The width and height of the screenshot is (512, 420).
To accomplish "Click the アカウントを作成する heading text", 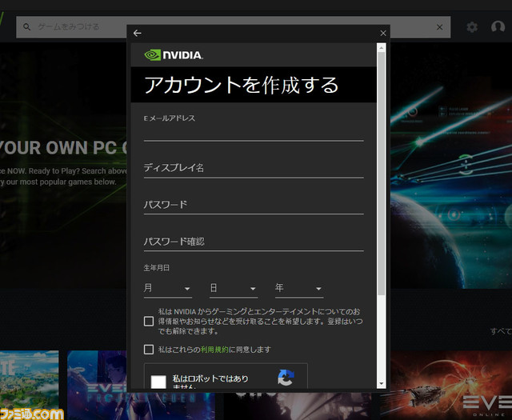I will point(242,85).
